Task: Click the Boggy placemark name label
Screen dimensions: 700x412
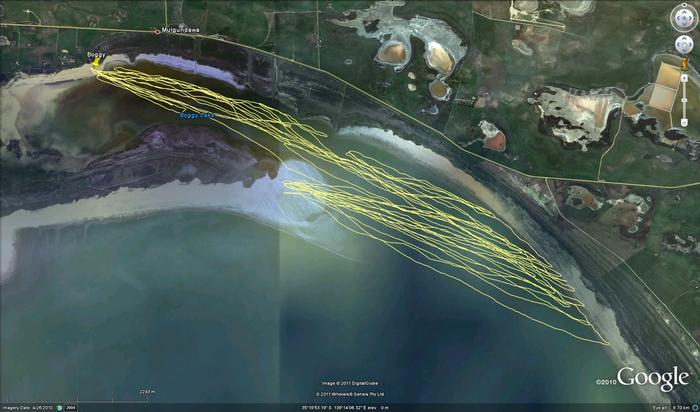Action: click(x=96, y=54)
